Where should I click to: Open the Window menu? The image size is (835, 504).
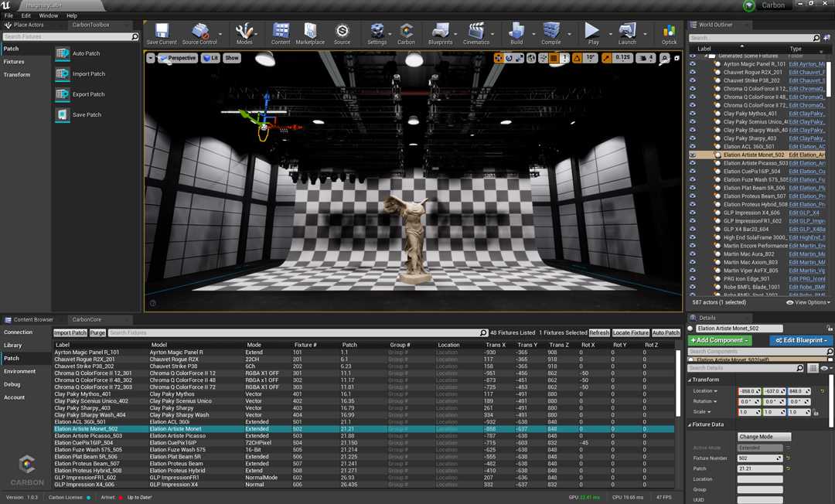48,15
